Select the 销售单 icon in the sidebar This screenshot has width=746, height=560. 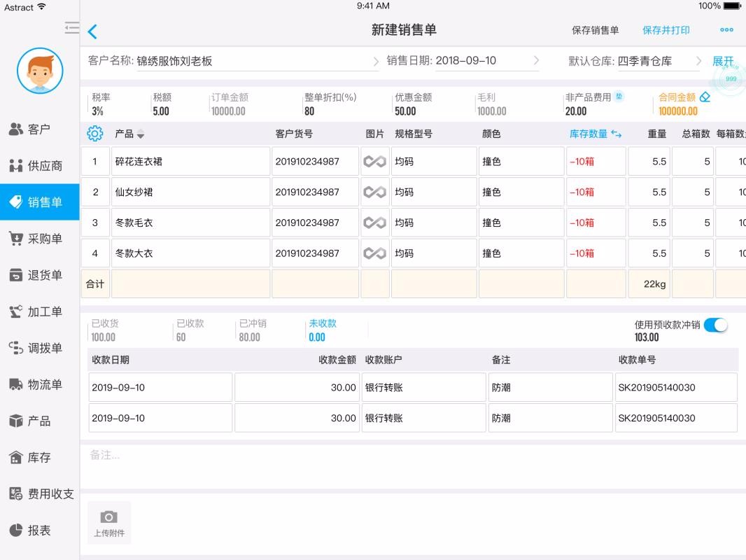38,202
